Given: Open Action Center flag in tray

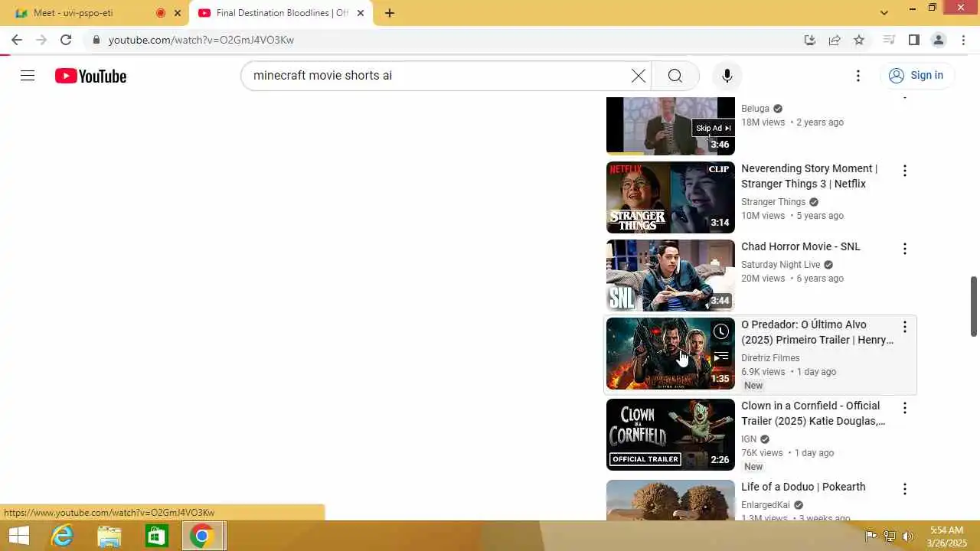Looking at the screenshot, I should (x=871, y=536).
